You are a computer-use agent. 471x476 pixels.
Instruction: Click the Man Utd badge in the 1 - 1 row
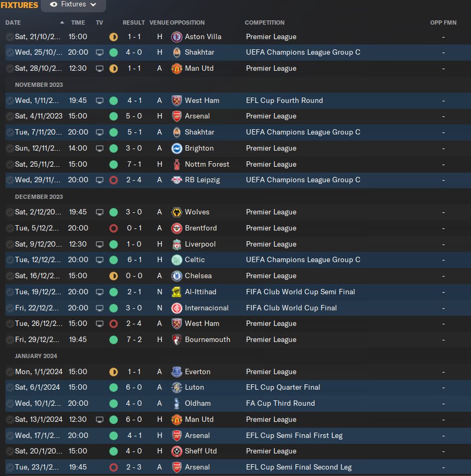(177, 69)
